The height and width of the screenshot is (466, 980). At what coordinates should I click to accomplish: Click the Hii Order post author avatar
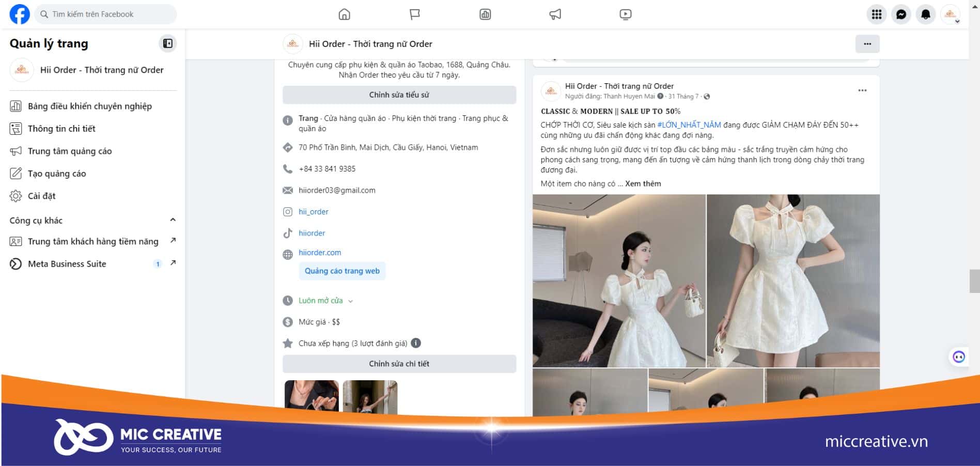pyautogui.click(x=551, y=91)
